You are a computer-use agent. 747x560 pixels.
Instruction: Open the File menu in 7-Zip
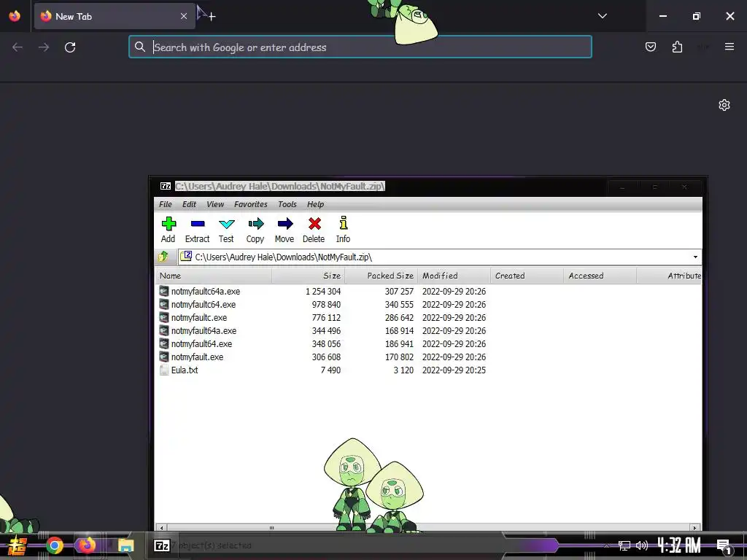166,204
